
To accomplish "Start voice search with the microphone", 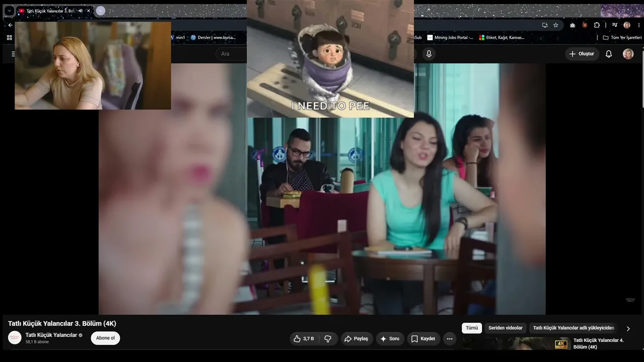I will point(429,54).
